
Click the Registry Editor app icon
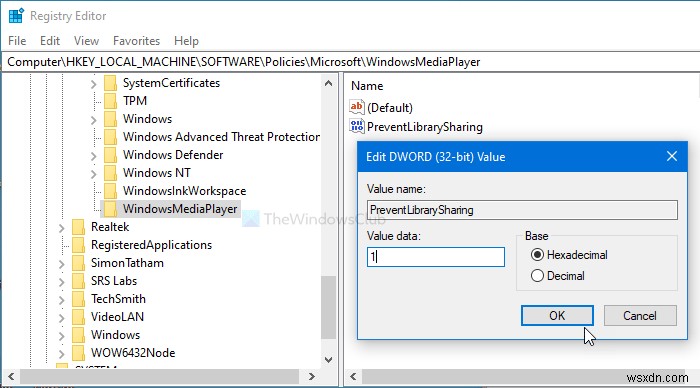click(x=16, y=16)
